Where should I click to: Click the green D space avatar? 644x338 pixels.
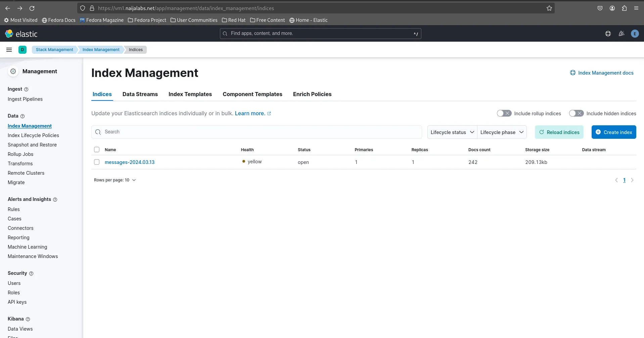(22, 50)
